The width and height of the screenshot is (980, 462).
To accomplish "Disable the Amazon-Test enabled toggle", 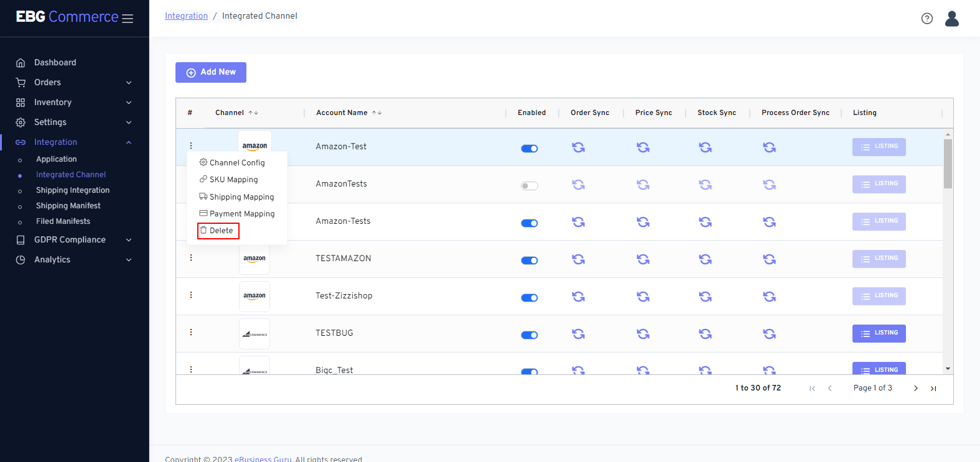I will (x=530, y=149).
